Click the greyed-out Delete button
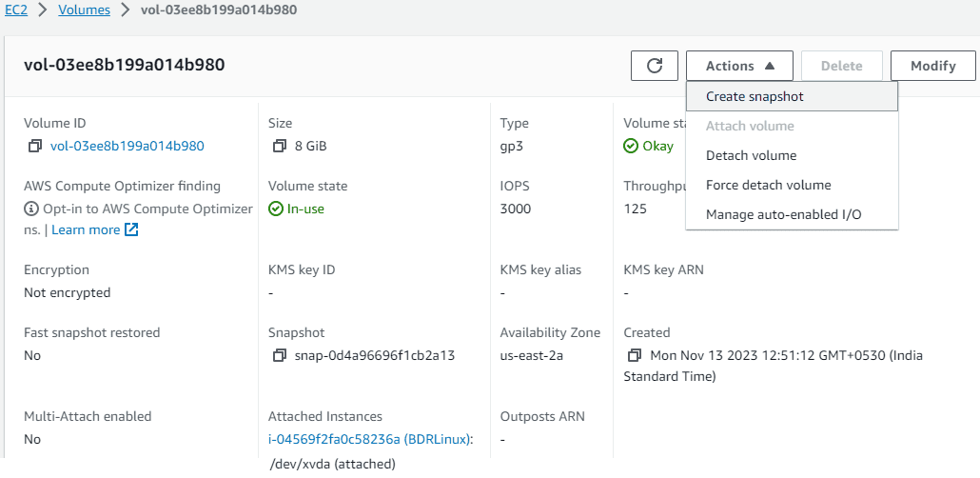 pyautogui.click(x=842, y=66)
